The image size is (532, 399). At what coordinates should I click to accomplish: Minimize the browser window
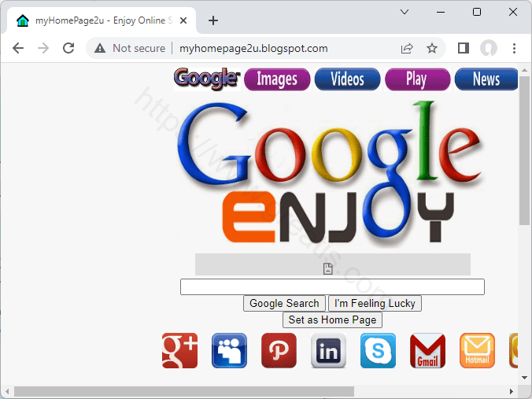(441, 12)
